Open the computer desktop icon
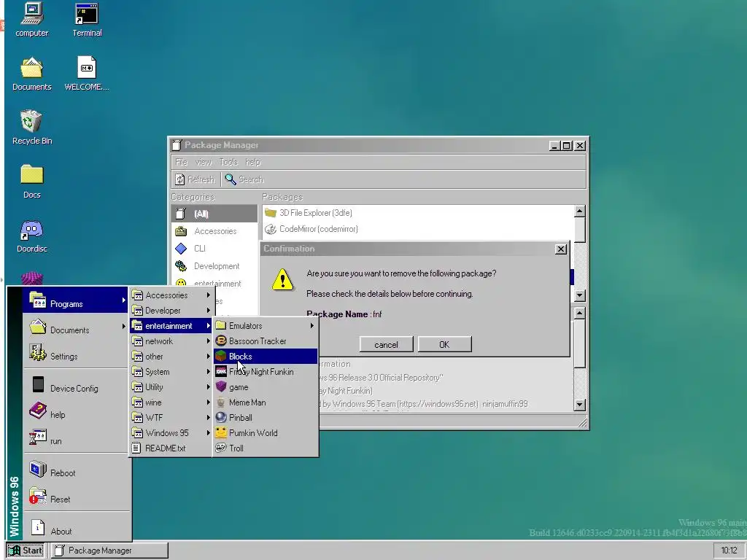This screenshot has width=747, height=560. coord(32,20)
